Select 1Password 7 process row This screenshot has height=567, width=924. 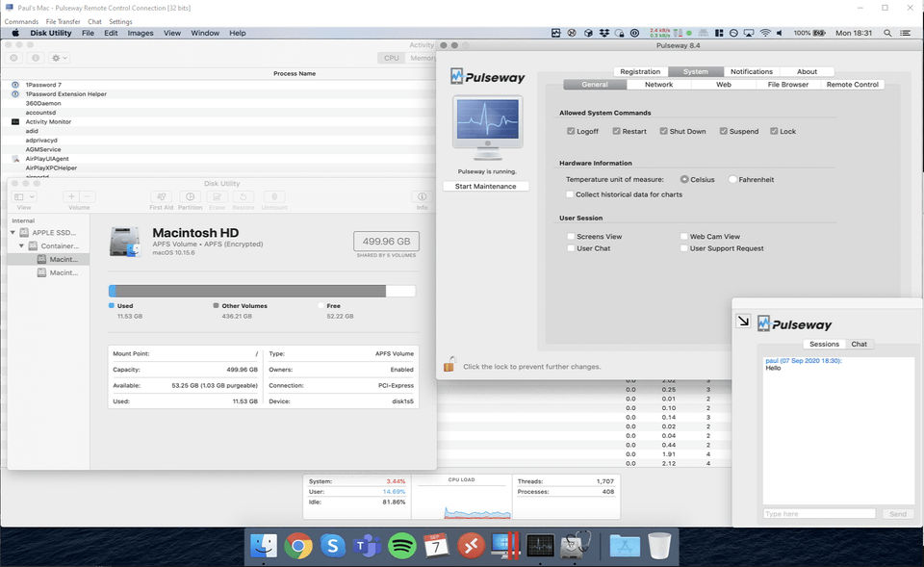(x=218, y=85)
